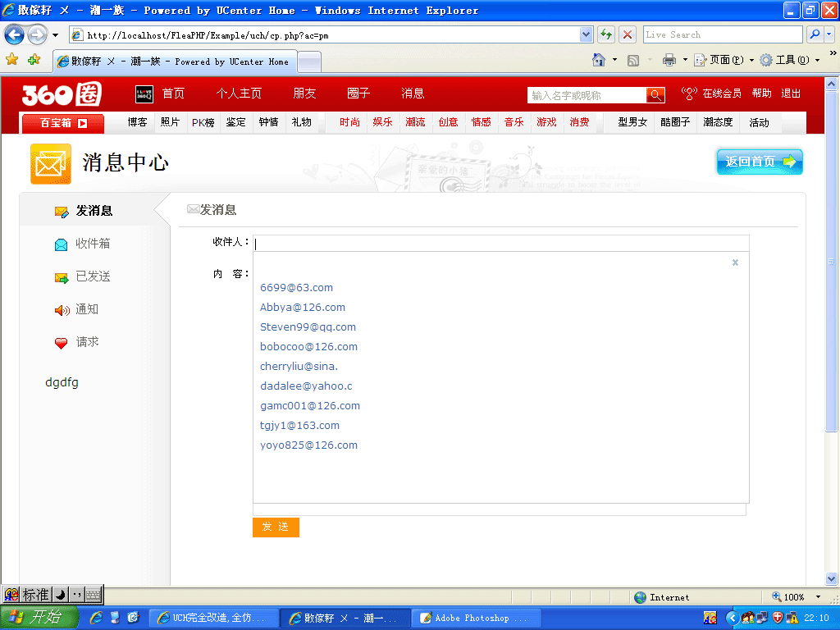This screenshot has width=840, height=630.
Task: Open 首页 in the main nav
Action: pos(174,94)
